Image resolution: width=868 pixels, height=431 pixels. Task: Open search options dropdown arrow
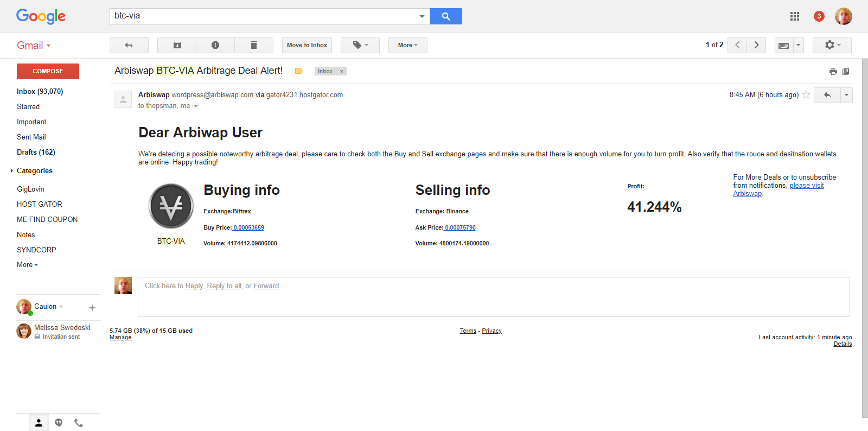click(422, 16)
